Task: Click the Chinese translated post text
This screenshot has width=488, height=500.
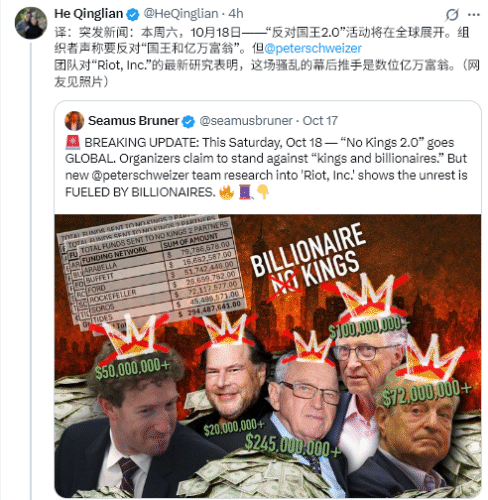Action: tap(267, 57)
